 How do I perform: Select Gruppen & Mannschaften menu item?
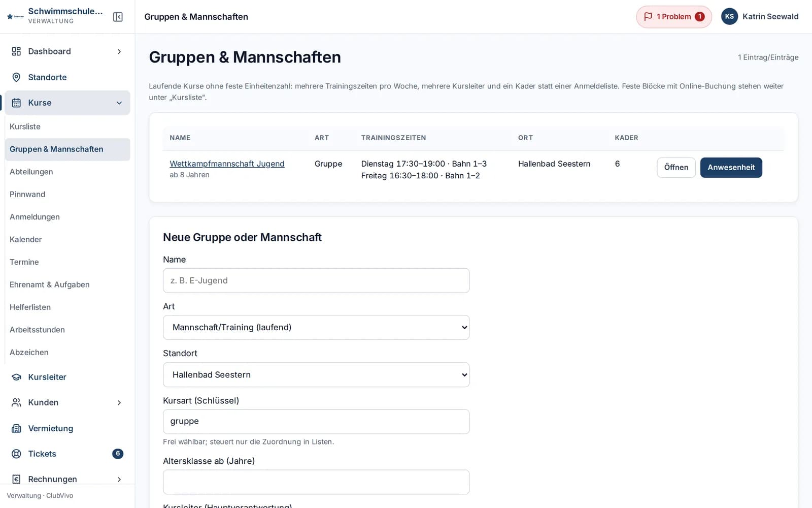(x=67, y=149)
